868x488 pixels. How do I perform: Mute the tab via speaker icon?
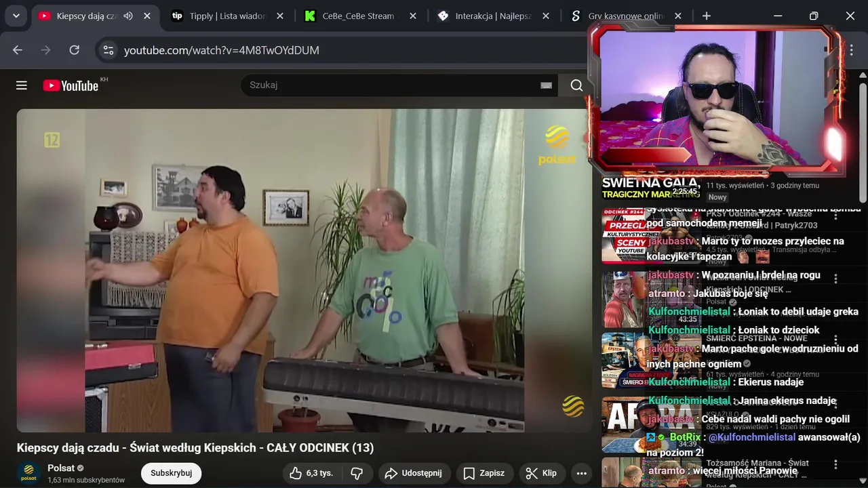coord(127,16)
